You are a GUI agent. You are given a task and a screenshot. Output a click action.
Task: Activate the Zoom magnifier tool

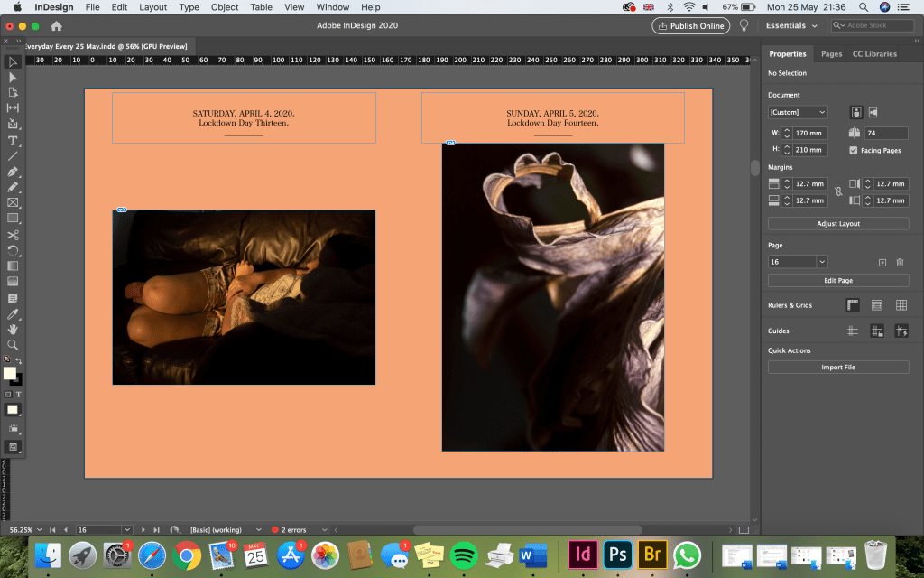pyautogui.click(x=13, y=344)
